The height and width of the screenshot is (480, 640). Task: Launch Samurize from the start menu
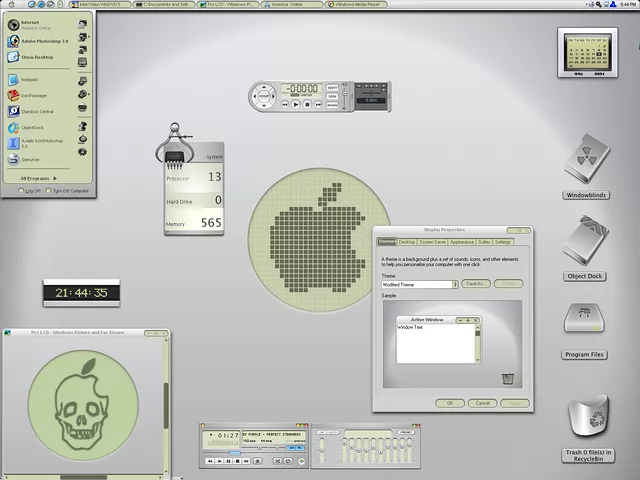[x=24, y=159]
